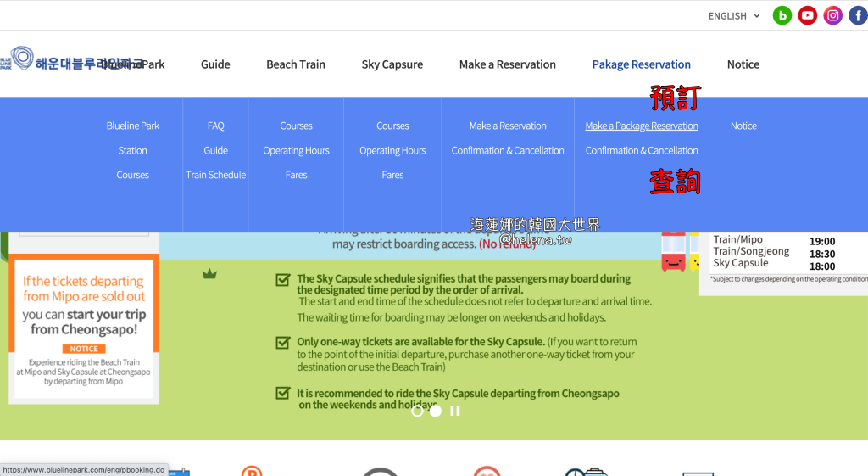Image resolution: width=868 pixels, height=476 pixels.
Task: Open the Pakage Reservation menu
Action: [641, 64]
